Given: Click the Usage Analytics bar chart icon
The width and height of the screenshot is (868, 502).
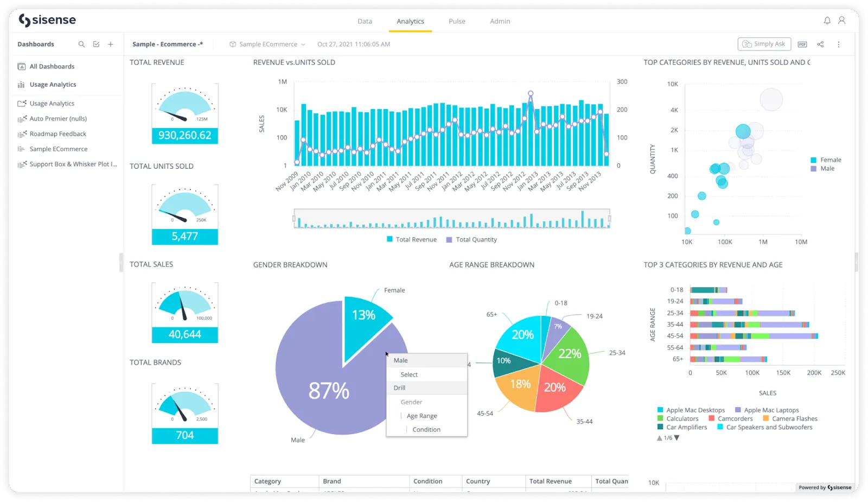Looking at the screenshot, I should 21,85.
